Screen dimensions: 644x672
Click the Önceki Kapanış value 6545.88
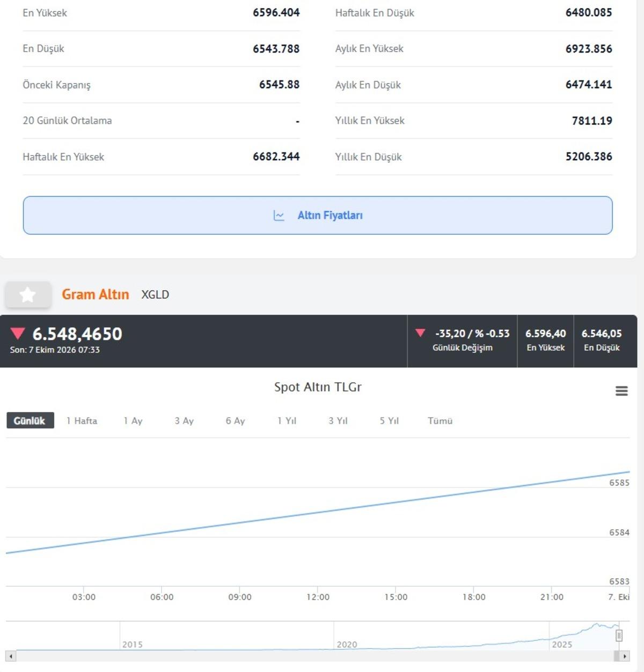[280, 84]
